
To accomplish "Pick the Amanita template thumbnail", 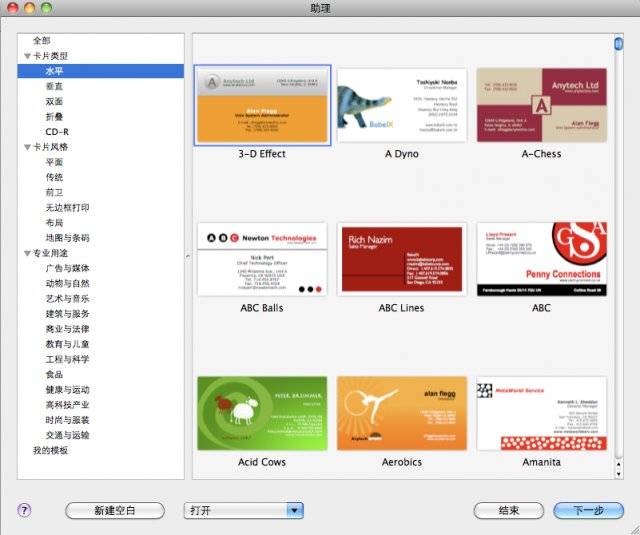I will 541,414.
